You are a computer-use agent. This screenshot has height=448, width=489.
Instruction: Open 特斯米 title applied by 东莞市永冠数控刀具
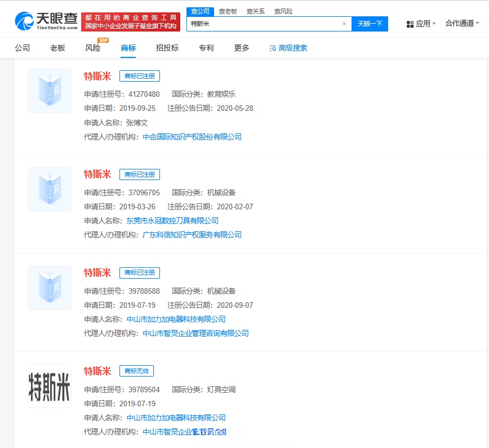(97, 174)
